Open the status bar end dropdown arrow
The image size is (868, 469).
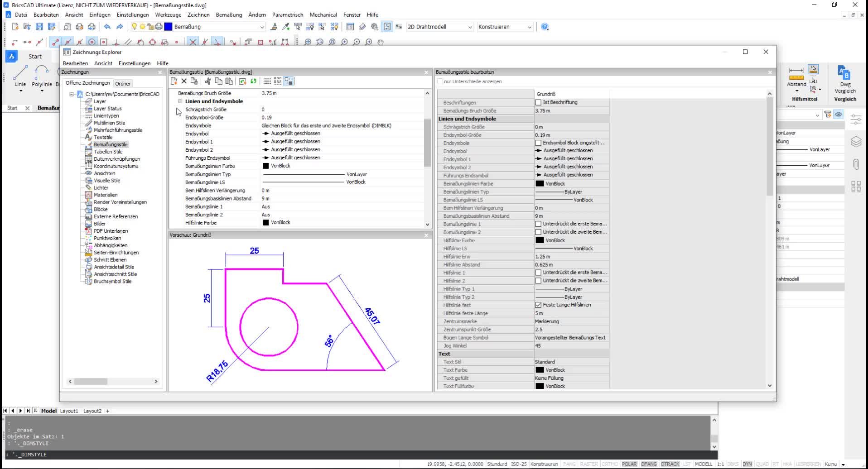[843, 464]
